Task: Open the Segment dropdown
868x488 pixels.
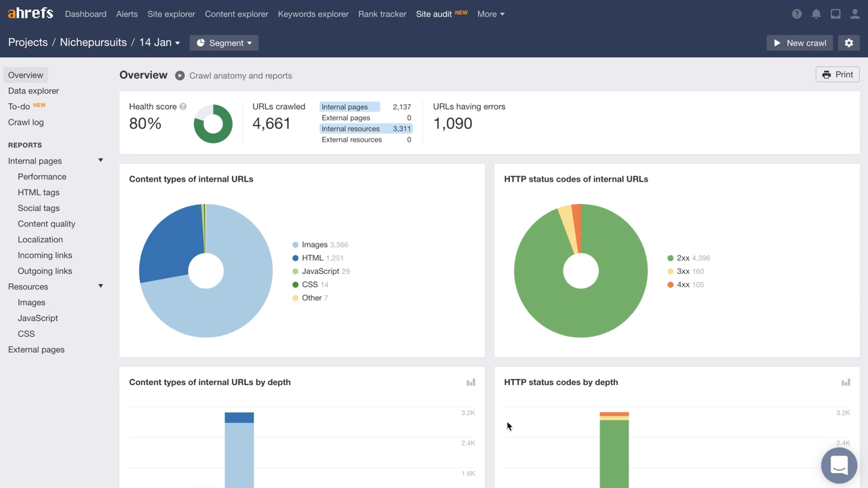Action: point(224,43)
